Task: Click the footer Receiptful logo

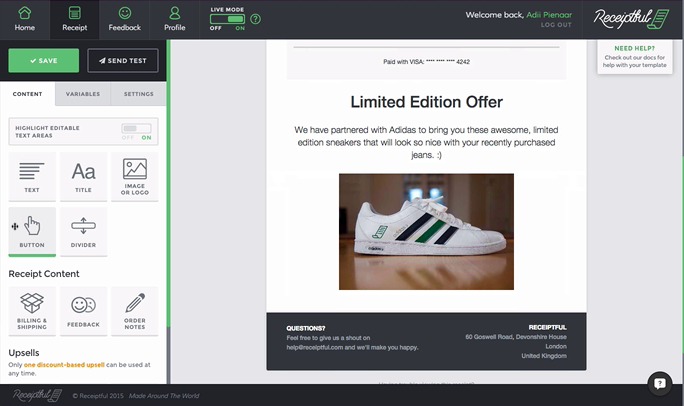Action: point(37,395)
